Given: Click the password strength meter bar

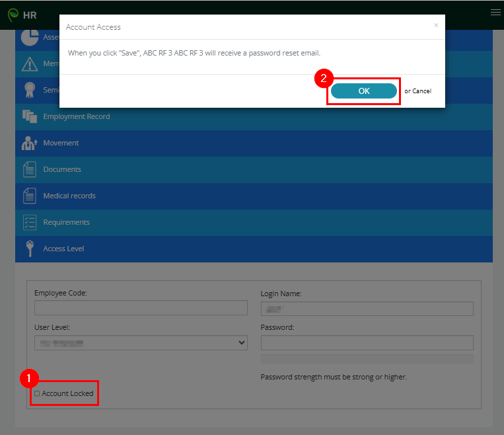Looking at the screenshot, I should (x=367, y=359).
